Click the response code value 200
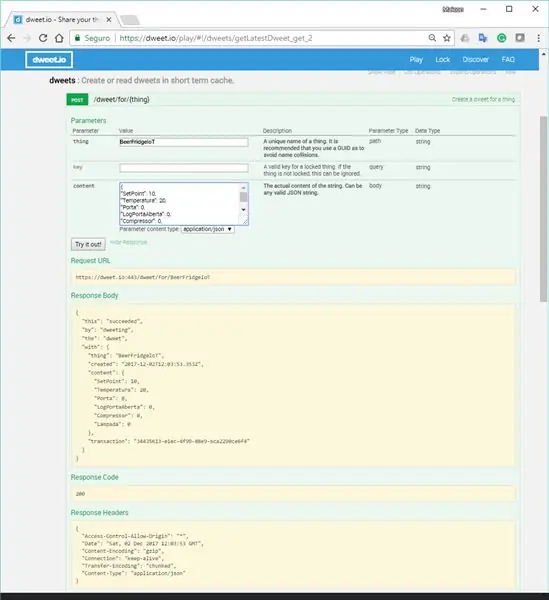The height and width of the screenshot is (600, 549). coord(80,494)
